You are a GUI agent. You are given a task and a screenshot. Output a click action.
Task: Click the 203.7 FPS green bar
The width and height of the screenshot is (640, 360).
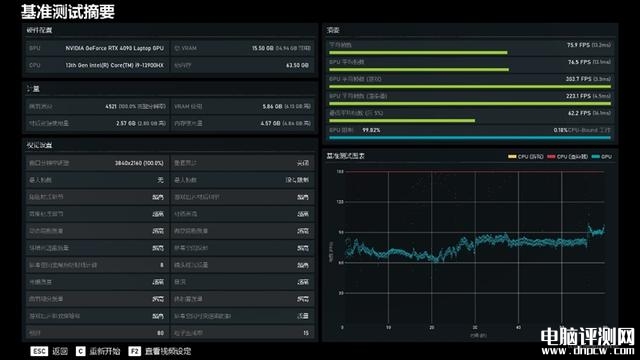pos(470,87)
